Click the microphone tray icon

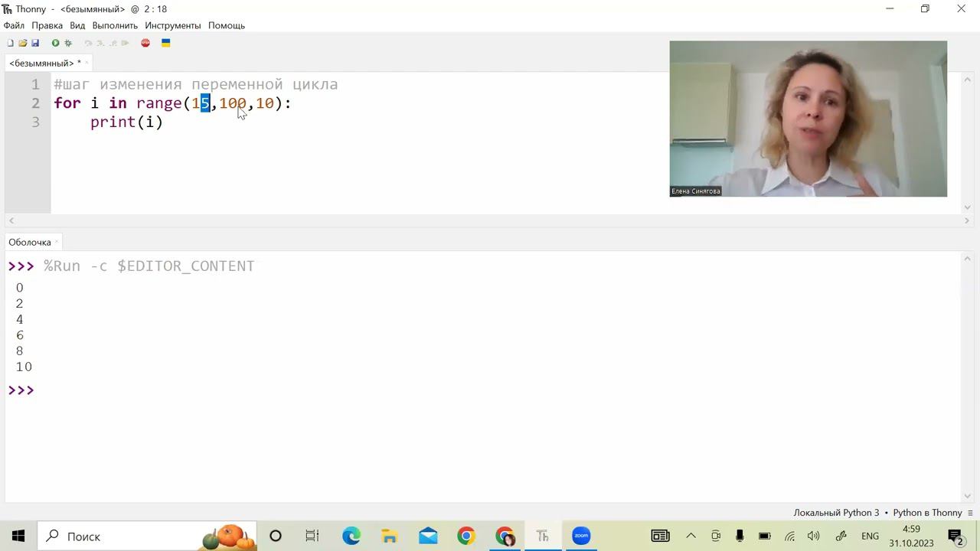(x=740, y=536)
